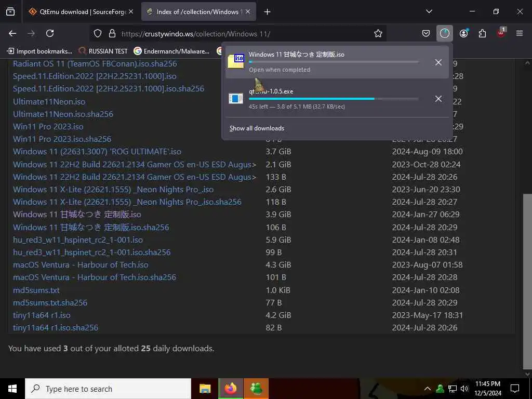This screenshot has width=532, height=399.
Task: Open Win11 Pro 2023.iso.sha256 link
Action: pos(62,139)
